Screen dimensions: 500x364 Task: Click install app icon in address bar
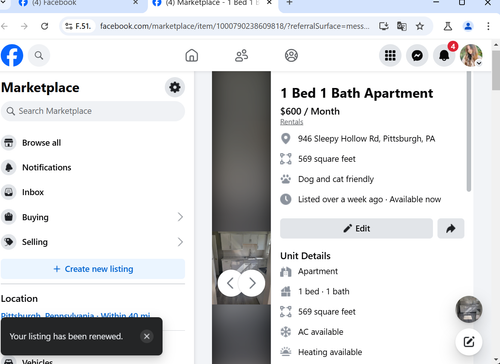[384, 26]
